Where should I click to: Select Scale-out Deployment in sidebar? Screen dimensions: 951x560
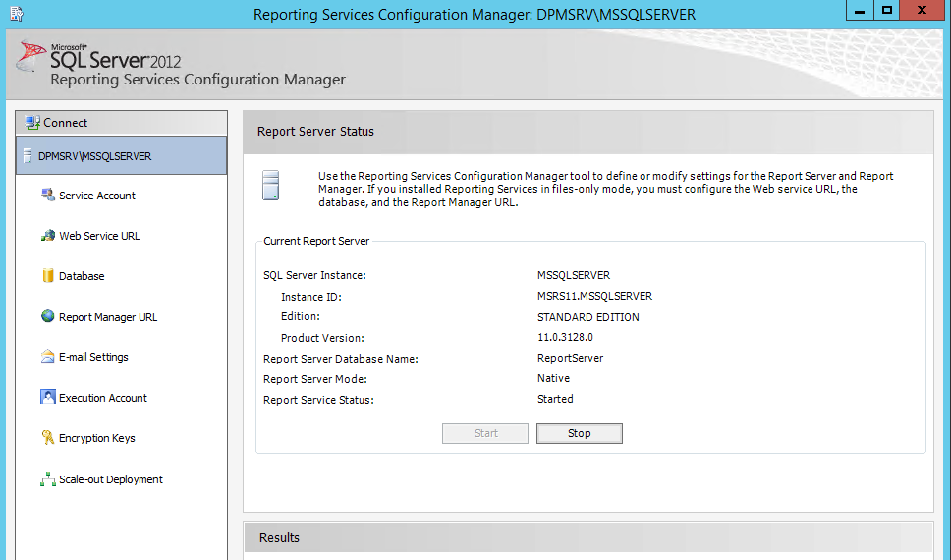[x=111, y=479]
